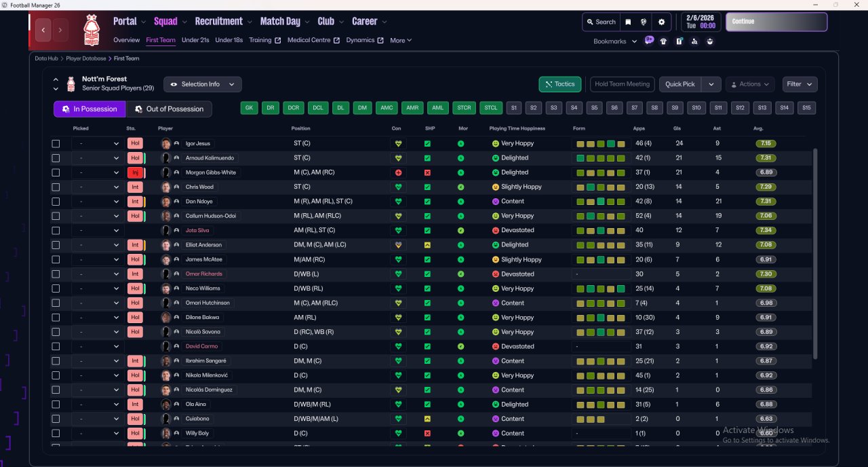This screenshot has height=467, width=868.
Task: Open Picked dropdown for Morgan Gibbs-White
Action: click(x=98, y=172)
